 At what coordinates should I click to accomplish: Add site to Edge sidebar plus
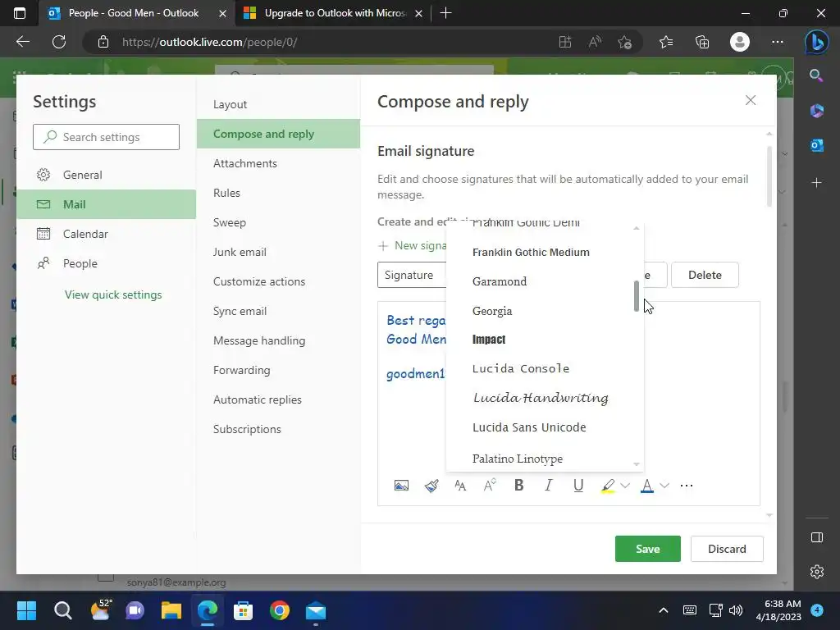pos(816,183)
